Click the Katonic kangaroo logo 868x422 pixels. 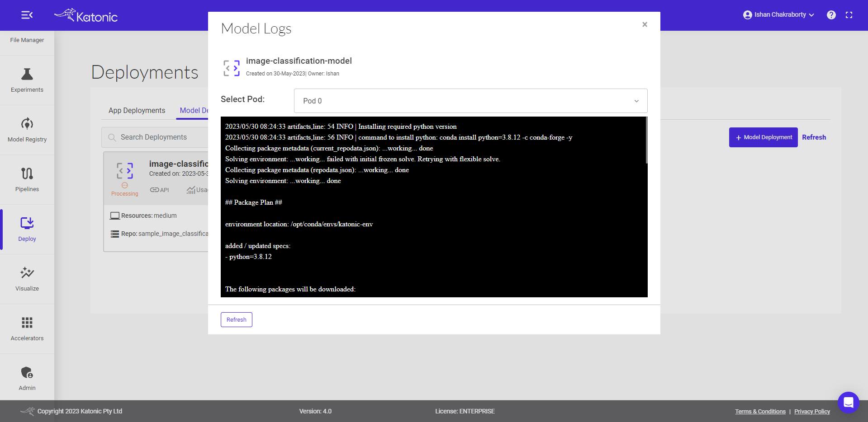[x=86, y=15]
